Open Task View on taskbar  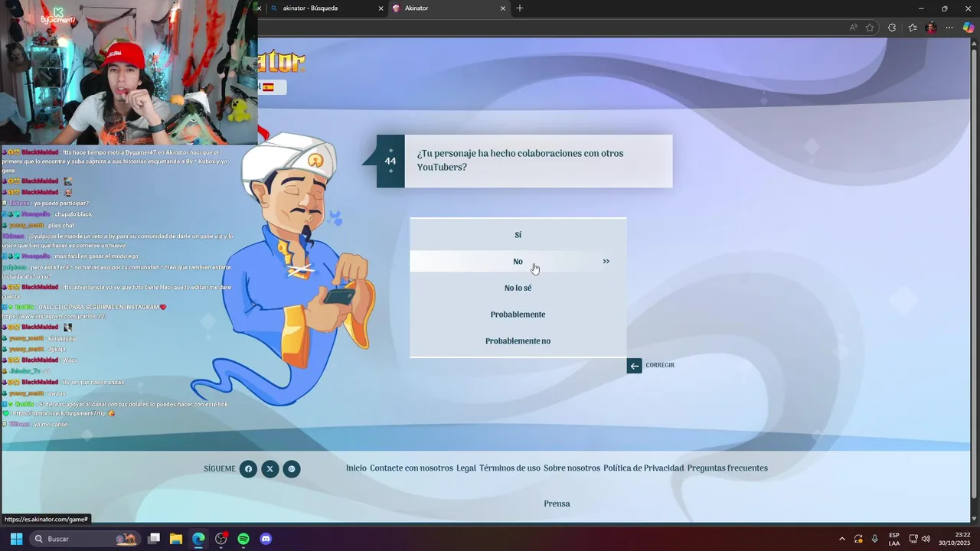tap(154, 539)
